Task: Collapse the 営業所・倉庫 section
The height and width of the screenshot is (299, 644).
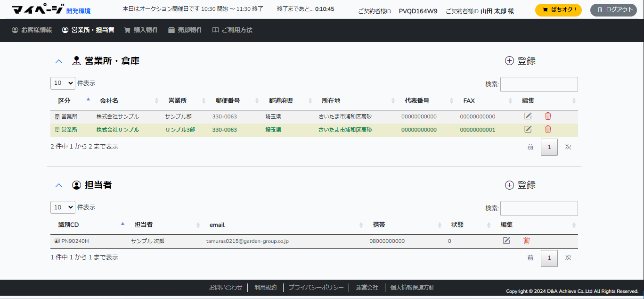Action: (59, 61)
